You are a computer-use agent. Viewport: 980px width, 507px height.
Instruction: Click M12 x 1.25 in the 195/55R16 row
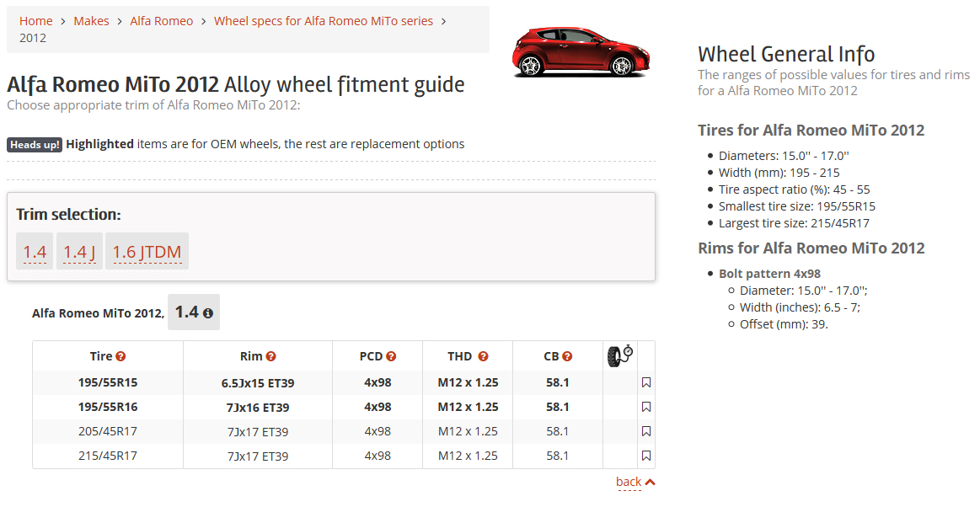pos(468,407)
